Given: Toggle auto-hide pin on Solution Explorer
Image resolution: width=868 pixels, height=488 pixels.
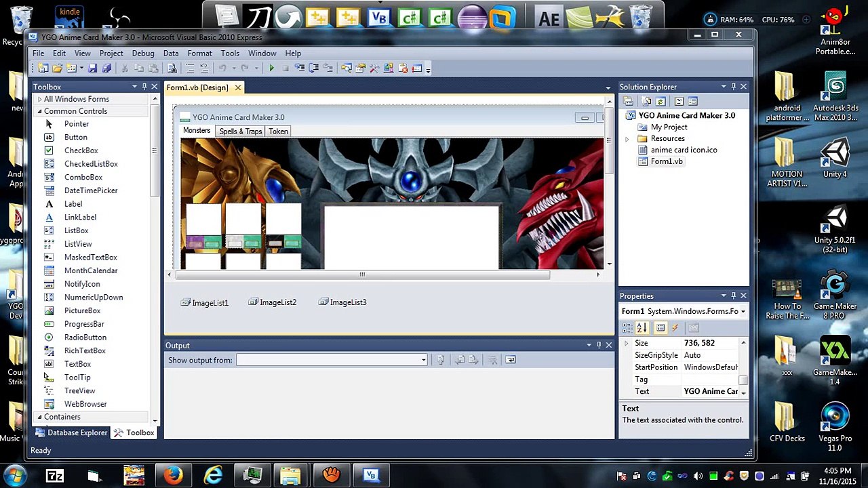Looking at the screenshot, I should [733, 87].
